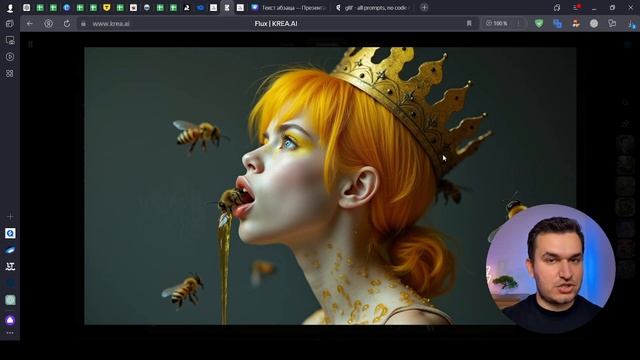This screenshot has height=360, width=640.
Task: Launch the purple Alice assistant icon
Action: pos(10,320)
